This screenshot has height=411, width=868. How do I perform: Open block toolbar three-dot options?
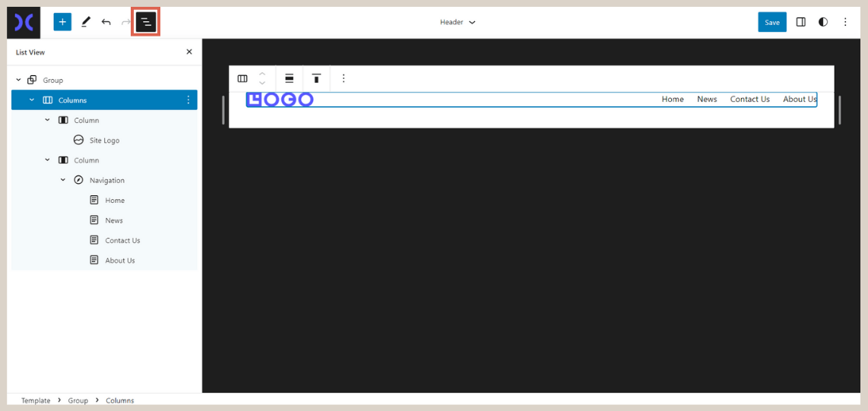(x=344, y=78)
